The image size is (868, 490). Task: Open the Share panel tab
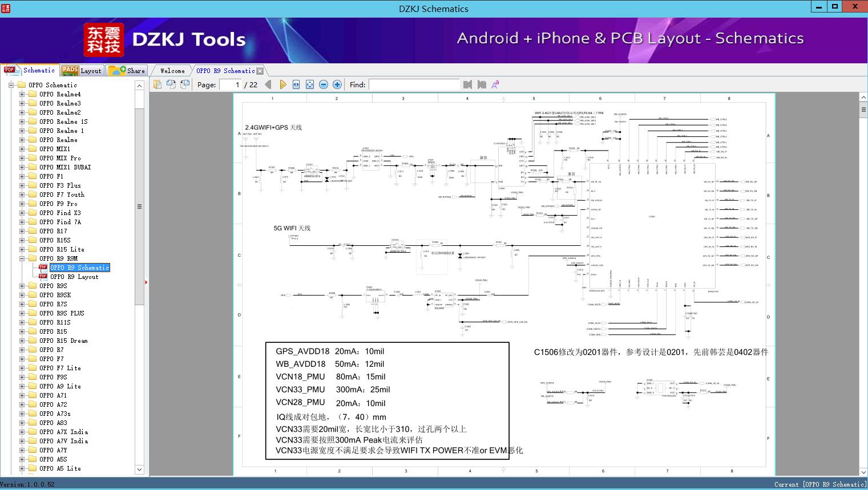[x=127, y=70]
